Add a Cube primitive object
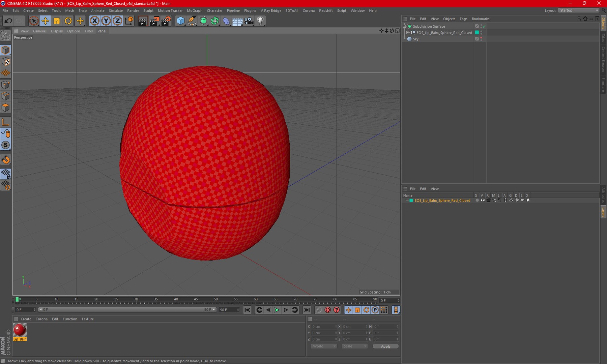The width and height of the screenshot is (607, 364). click(x=181, y=21)
